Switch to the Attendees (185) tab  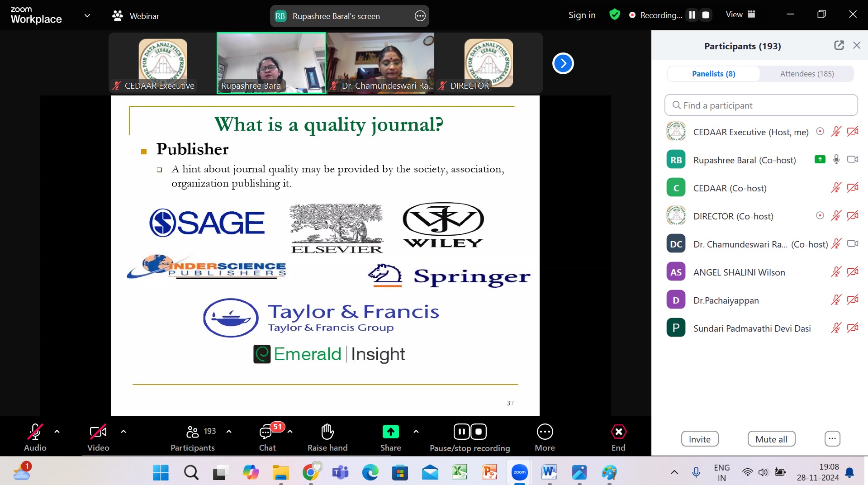(806, 74)
